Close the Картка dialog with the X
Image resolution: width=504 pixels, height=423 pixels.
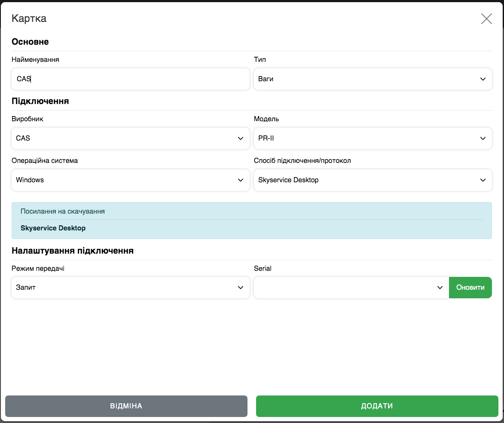click(486, 18)
